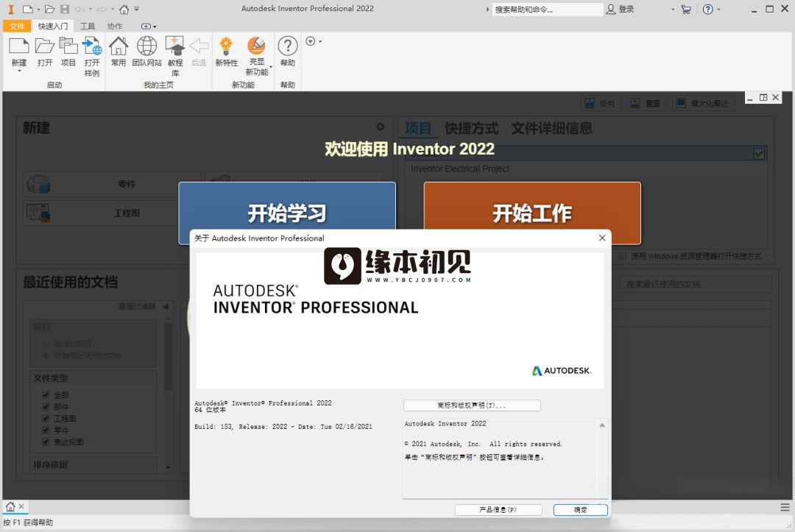Toggle 使用 Windows 资源管理器打开快捷方式 checkbox

(623, 256)
